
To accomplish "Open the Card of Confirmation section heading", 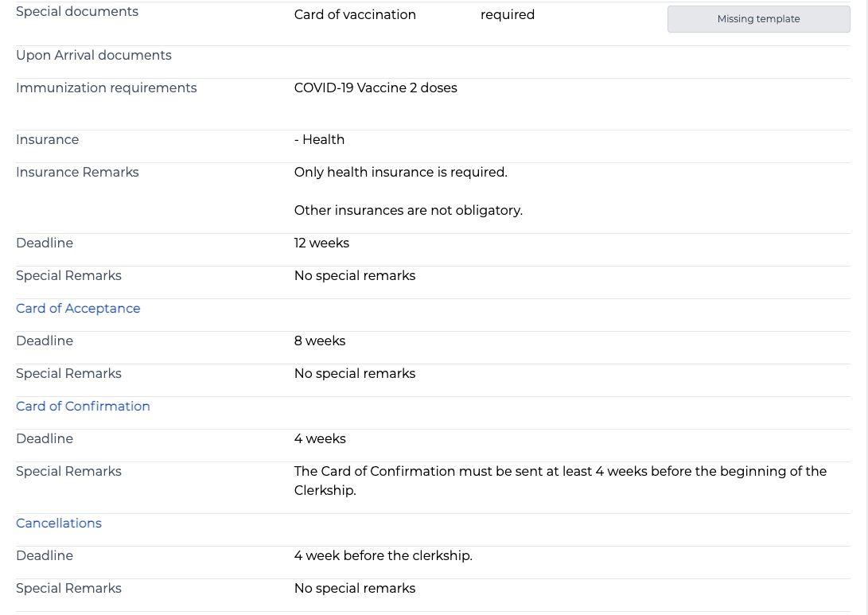I will [83, 407].
